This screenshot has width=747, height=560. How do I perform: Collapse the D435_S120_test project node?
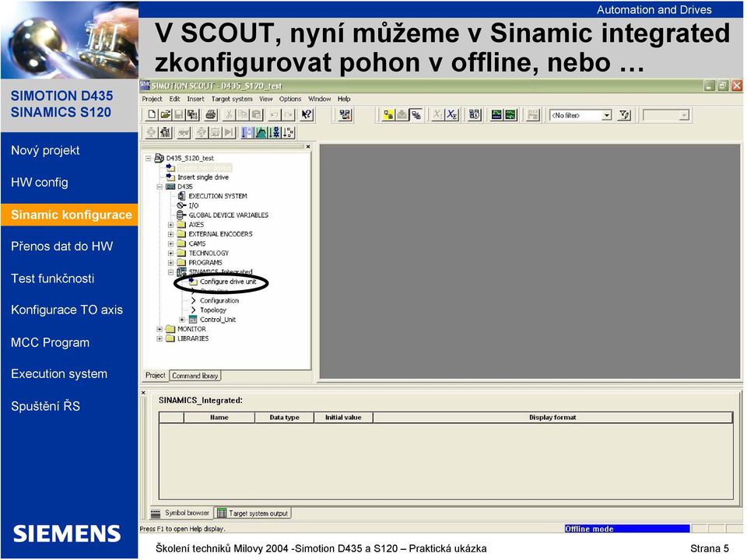(149, 158)
